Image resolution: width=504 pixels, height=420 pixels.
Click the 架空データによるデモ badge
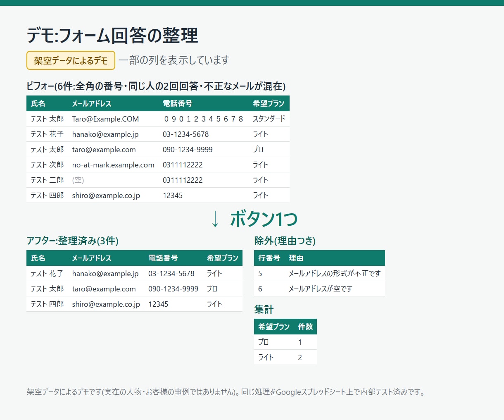click(71, 60)
